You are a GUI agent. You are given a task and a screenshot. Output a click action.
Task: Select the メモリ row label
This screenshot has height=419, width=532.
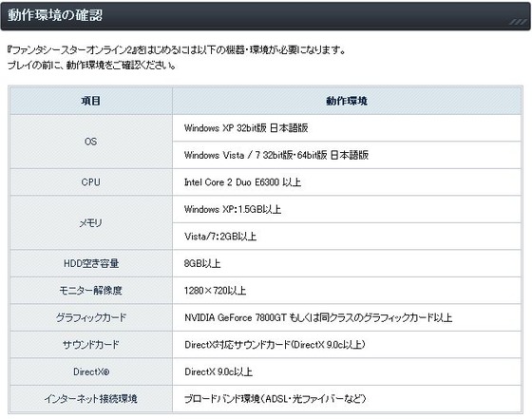[x=91, y=223]
